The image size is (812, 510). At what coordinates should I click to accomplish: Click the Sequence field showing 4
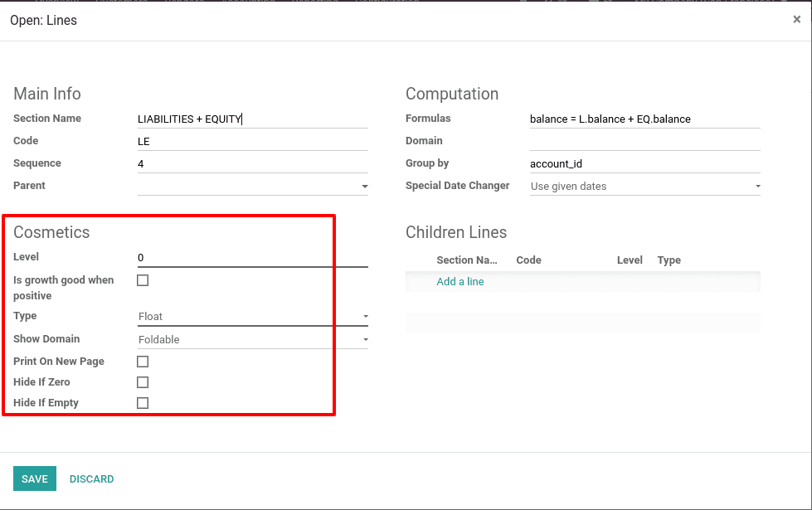point(253,163)
